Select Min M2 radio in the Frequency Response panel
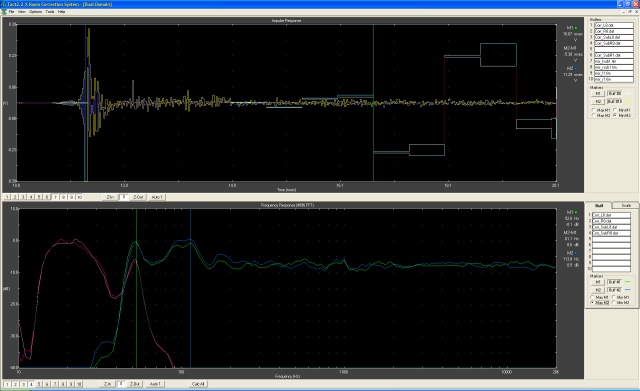Image resolution: width=640 pixels, height=391 pixels. coord(621,302)
